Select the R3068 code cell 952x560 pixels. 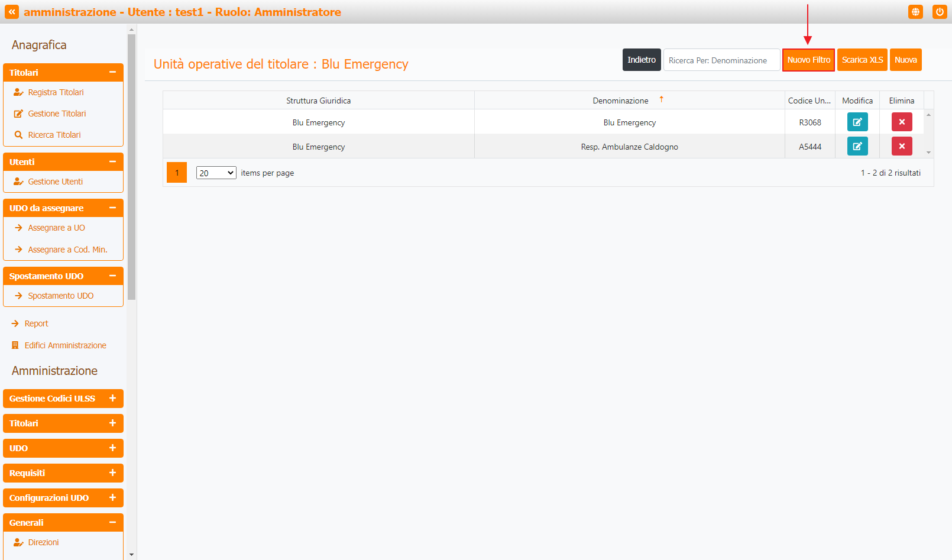click(x=810, y=122)
